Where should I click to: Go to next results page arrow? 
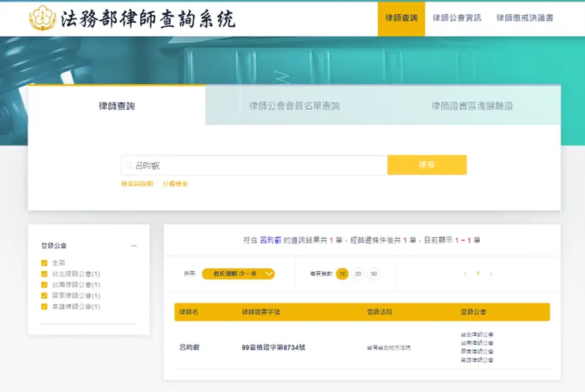coord(491,273)
